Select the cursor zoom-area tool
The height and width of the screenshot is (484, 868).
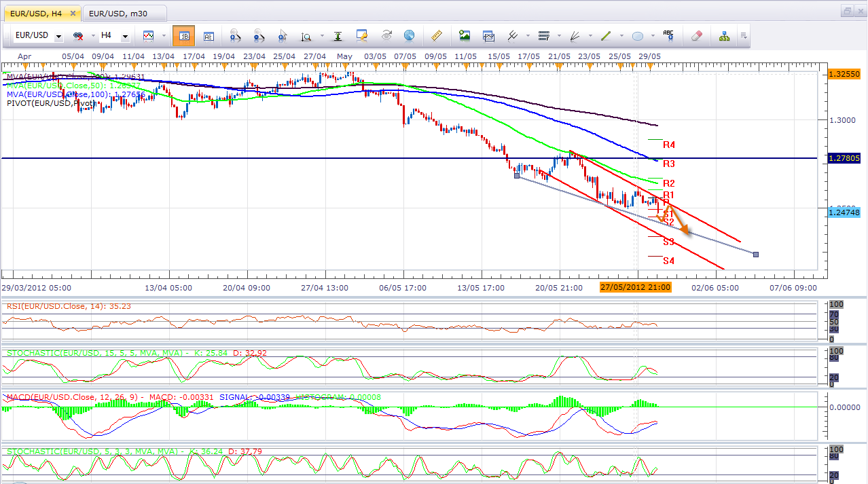coord(282,35)
